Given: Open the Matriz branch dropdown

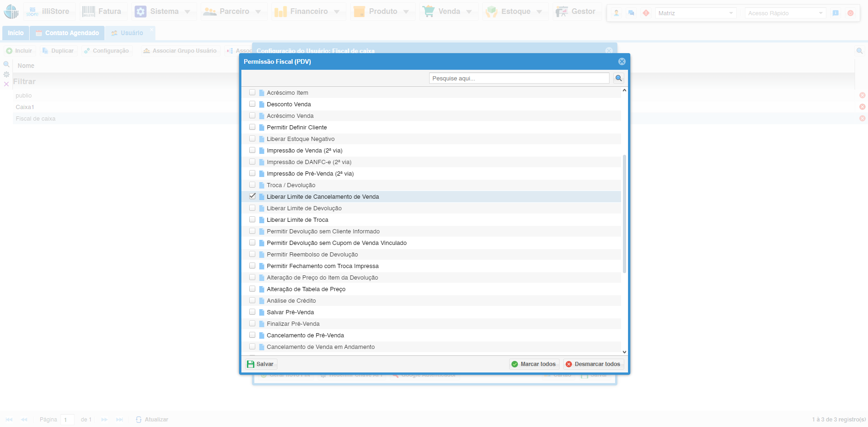Looking at the screenshot, I should click(x=731, y=13).
